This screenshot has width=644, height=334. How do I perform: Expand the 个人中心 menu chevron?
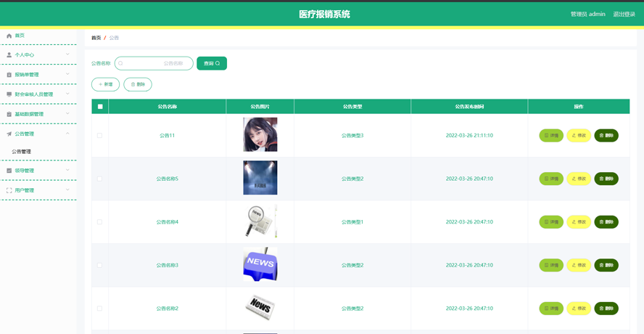pos(67,54)
